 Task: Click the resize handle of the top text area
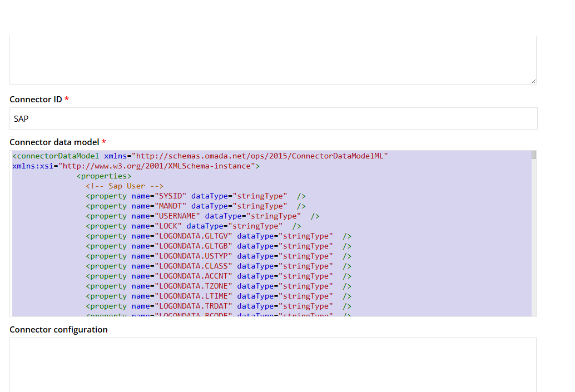533,81
